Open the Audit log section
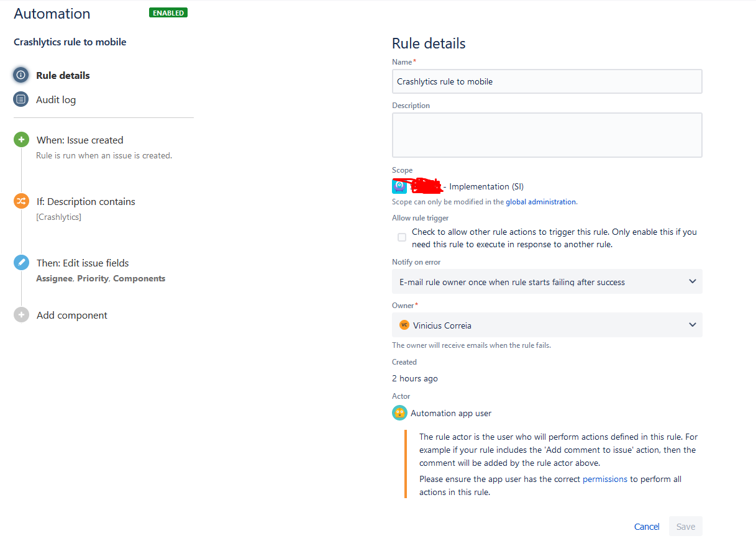 pyautogui.click(x=56, y=99)
